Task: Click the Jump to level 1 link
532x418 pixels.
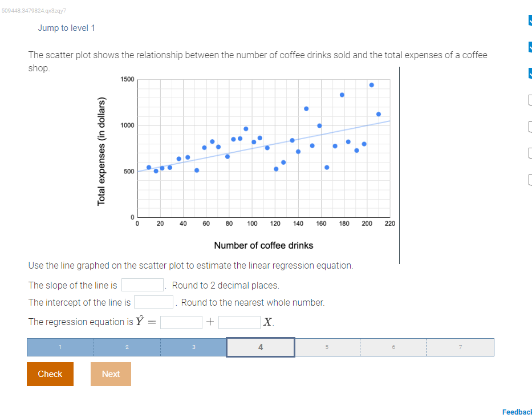Action: 67,27
